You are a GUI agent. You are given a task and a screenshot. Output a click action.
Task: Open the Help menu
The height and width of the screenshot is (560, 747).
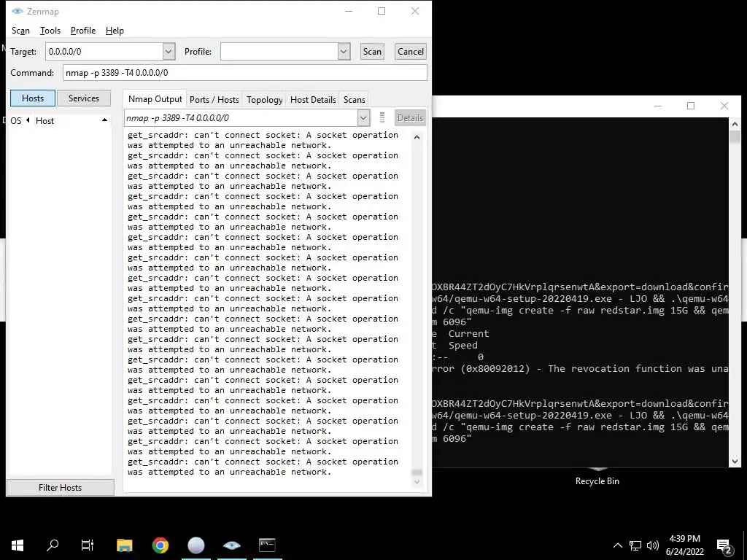point(115,31)
